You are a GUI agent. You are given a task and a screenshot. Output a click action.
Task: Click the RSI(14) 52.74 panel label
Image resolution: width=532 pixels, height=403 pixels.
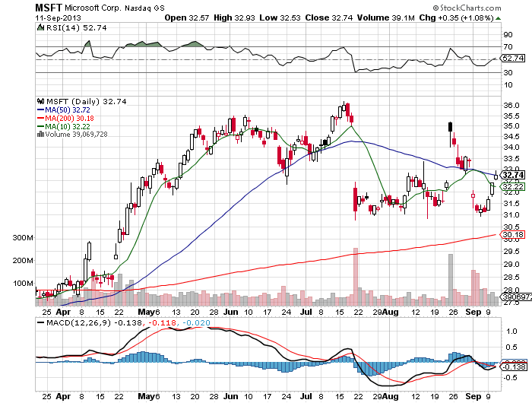tap(76, 28)
